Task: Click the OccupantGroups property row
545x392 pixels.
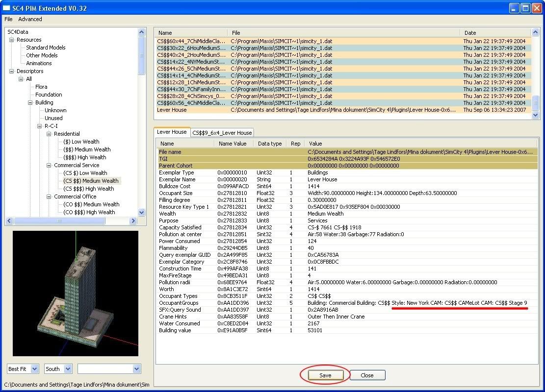Action: (179, 303)
